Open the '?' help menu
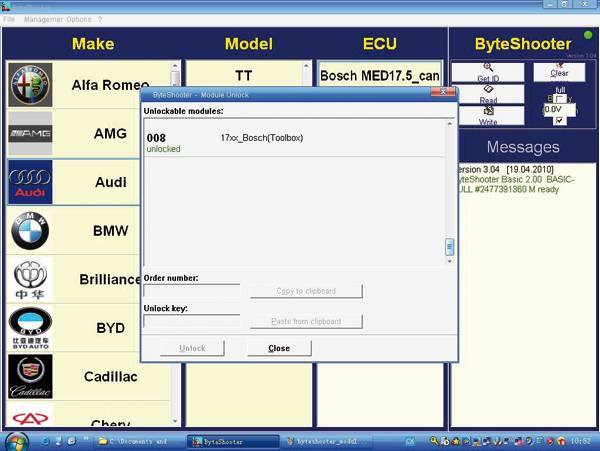The image size is (600, 451). (x=100, y=19)
